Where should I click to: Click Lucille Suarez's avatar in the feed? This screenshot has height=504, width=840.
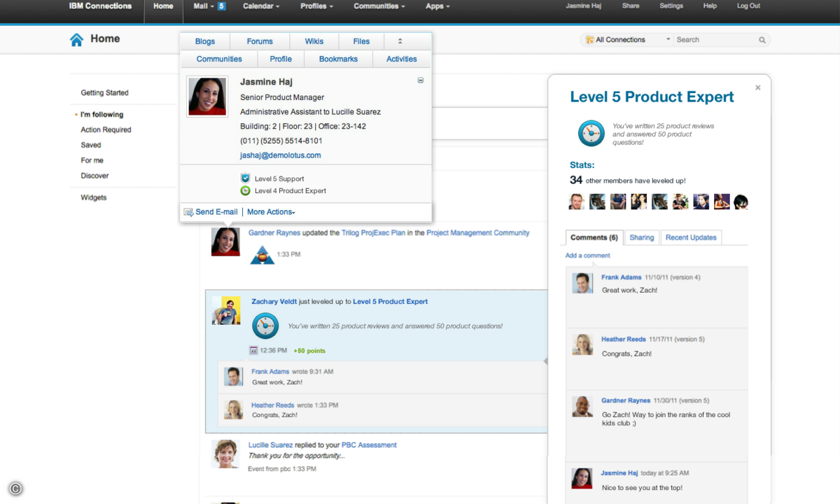225,454
